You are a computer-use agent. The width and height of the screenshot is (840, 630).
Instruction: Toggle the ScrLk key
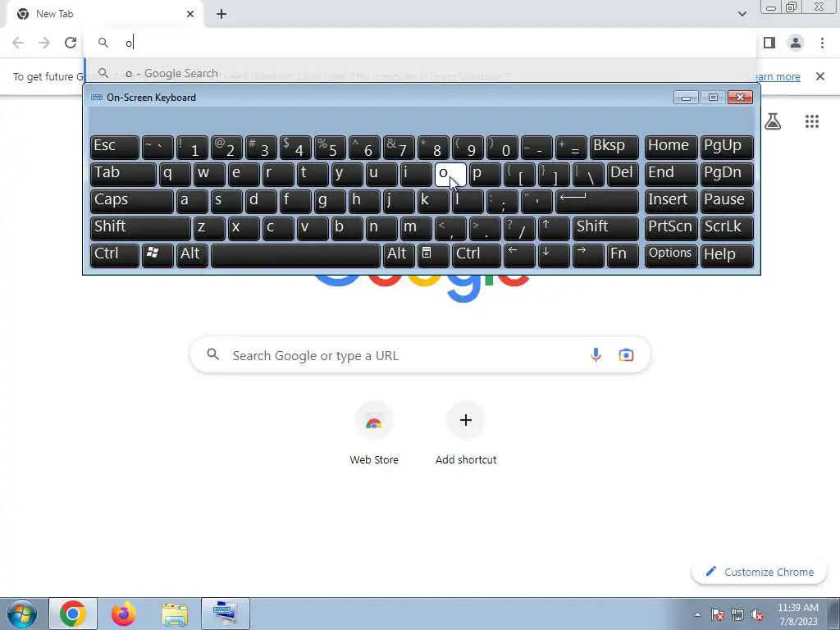[727, 228]
